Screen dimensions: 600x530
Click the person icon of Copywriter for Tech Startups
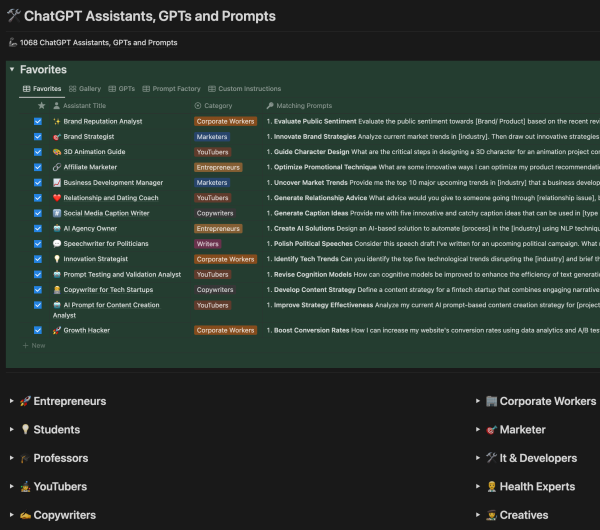coord(57,290)
